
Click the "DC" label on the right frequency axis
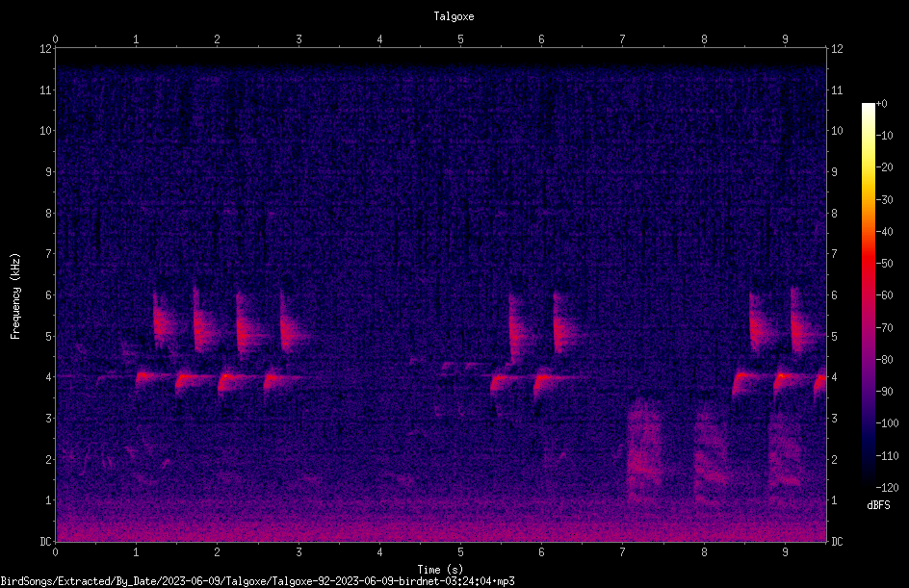[x=837, y=542]
